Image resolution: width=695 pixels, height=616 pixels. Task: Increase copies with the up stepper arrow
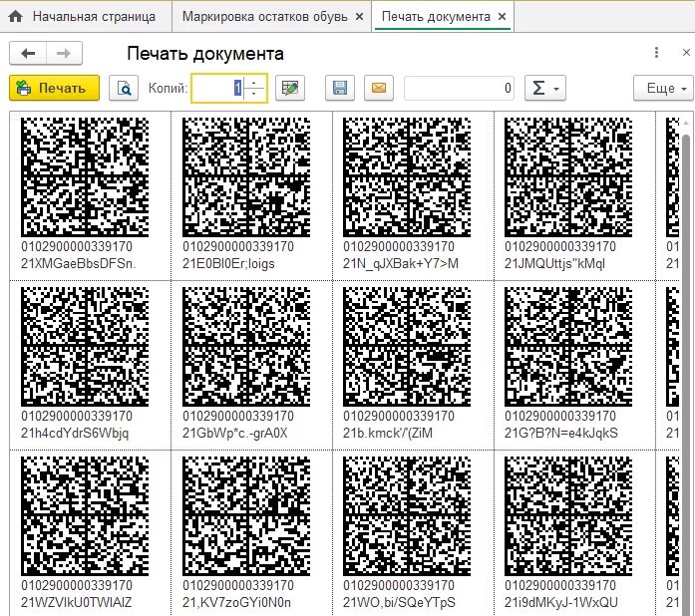[x=254, y=83]
